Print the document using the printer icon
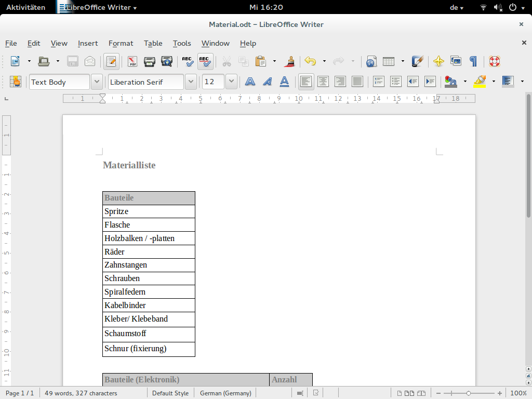The width and height of the screenshot is (532, 399). click(149, 61)
